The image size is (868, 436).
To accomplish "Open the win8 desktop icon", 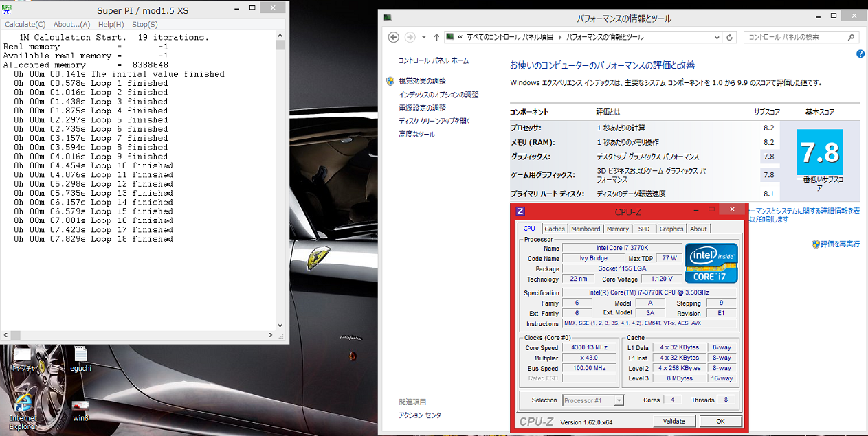I will coord(80,409).
